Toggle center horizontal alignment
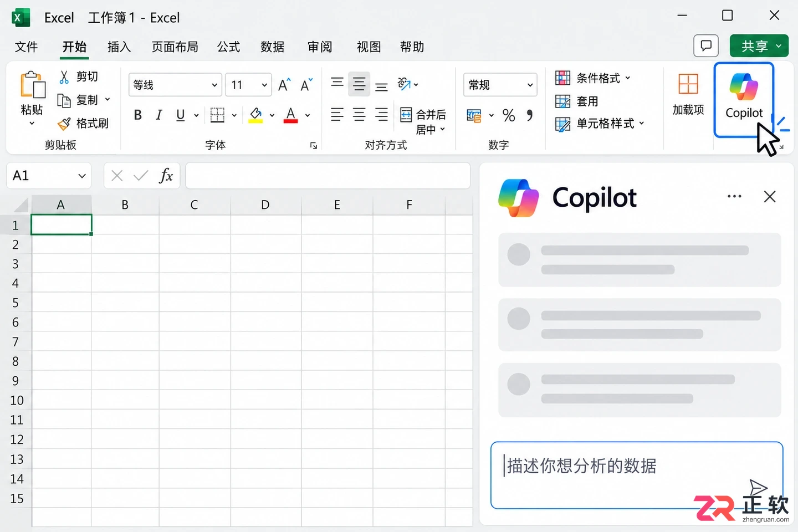Image resolution: width=798 pixels, height=532 pixels. (x=359, y=115)
